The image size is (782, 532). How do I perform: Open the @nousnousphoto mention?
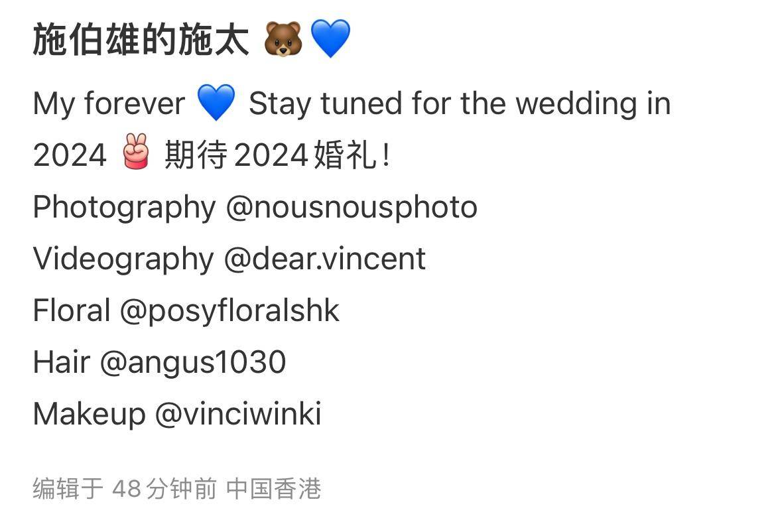pos(352,207)
